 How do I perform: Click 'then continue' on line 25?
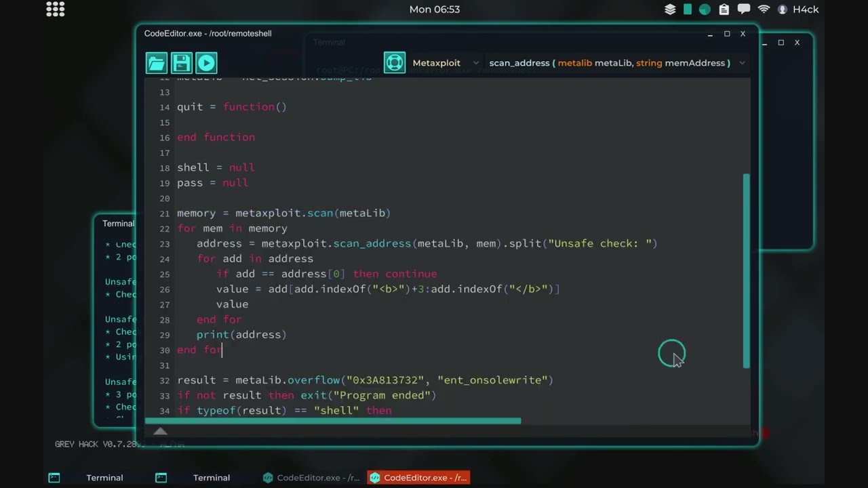(x=395, y=274)
